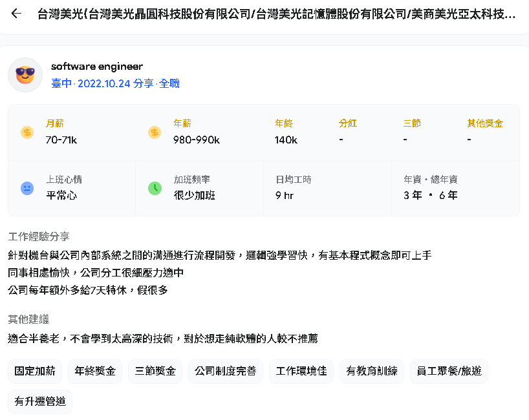Click the 980-990k annual salary value
This screenshot has height=420, width=529.
point(197,140)
